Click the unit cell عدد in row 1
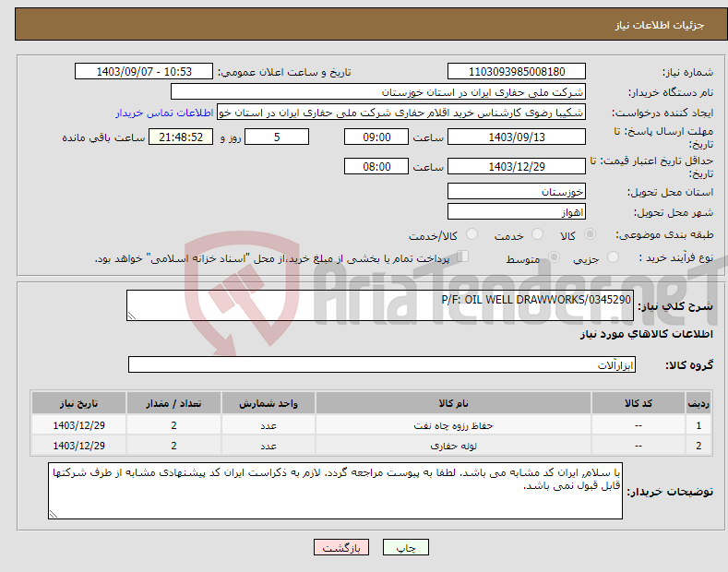The height and width of the screenshot is (572, 728). tap(269, 425)
